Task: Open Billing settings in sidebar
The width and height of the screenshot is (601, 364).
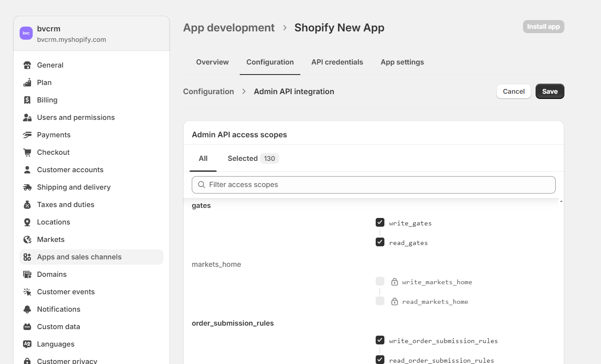Action: 92,100
